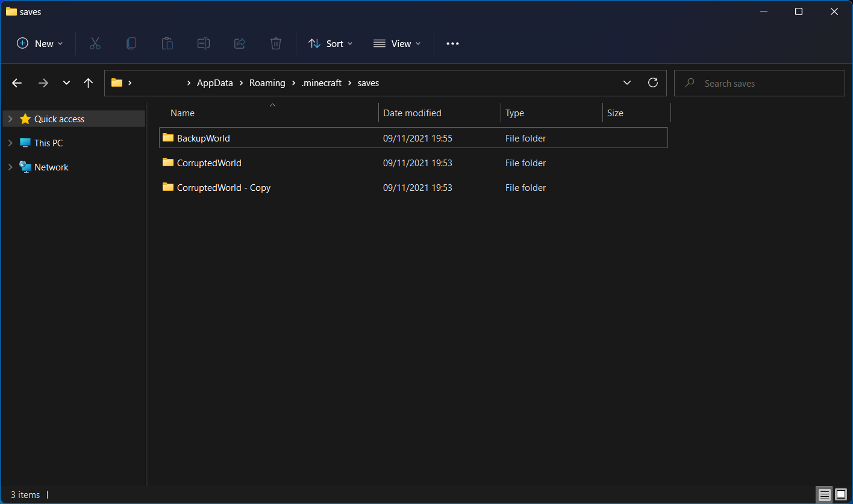853x504 pixels.
Task: Open the View layout dropdown
Action: 397,43
